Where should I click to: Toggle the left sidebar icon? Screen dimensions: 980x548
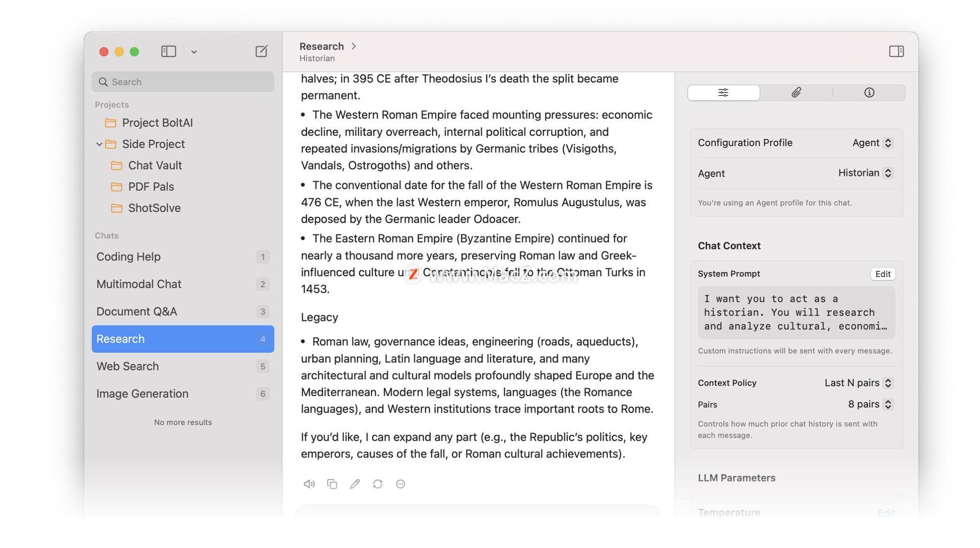tap(168, 51)
